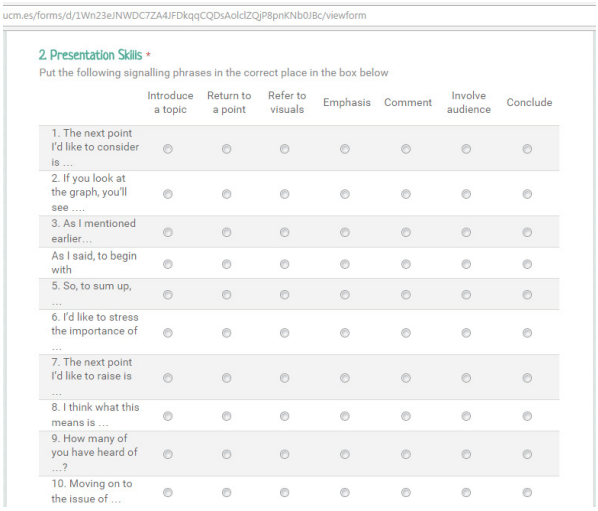598x511 pixels.
Task: Click the 'Refer to visuals' column header
Action: 287,102
